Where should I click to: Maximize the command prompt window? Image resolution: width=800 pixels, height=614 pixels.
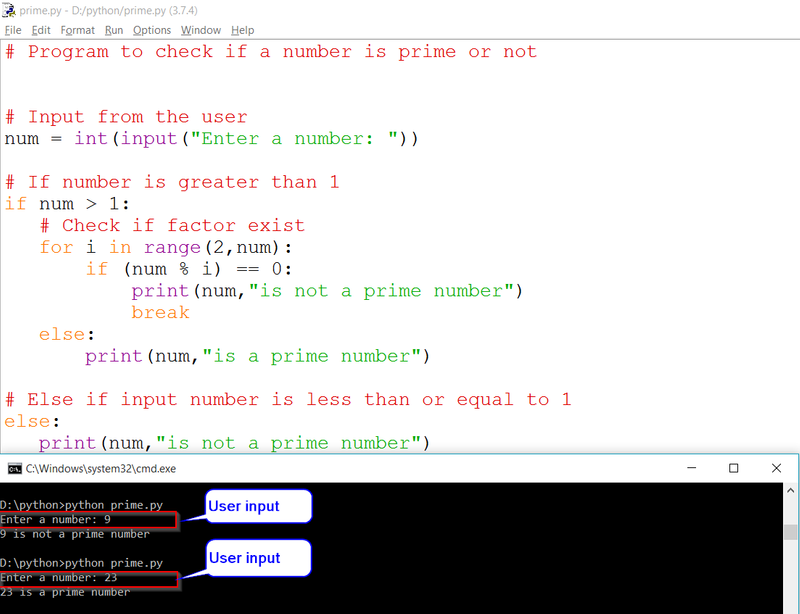pyautogui.click(x=733, y=468)
